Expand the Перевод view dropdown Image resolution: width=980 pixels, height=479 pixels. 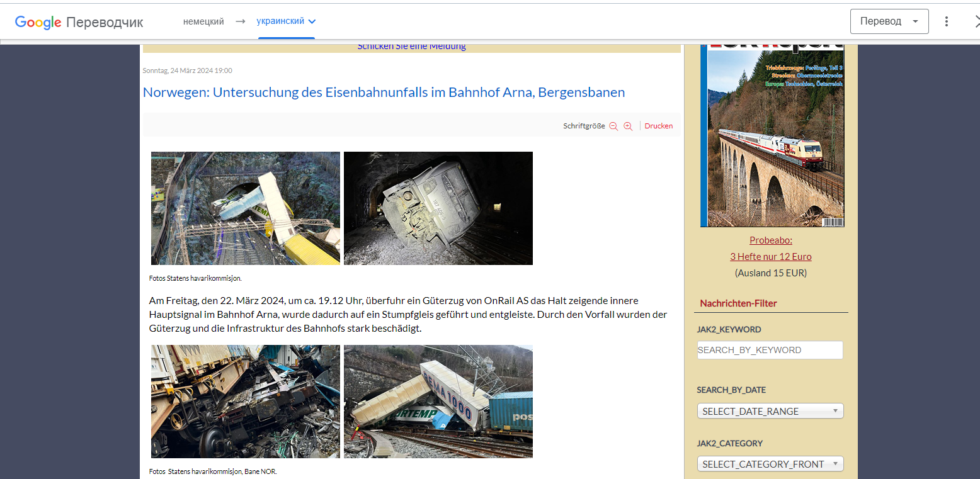tap(889, 21)
